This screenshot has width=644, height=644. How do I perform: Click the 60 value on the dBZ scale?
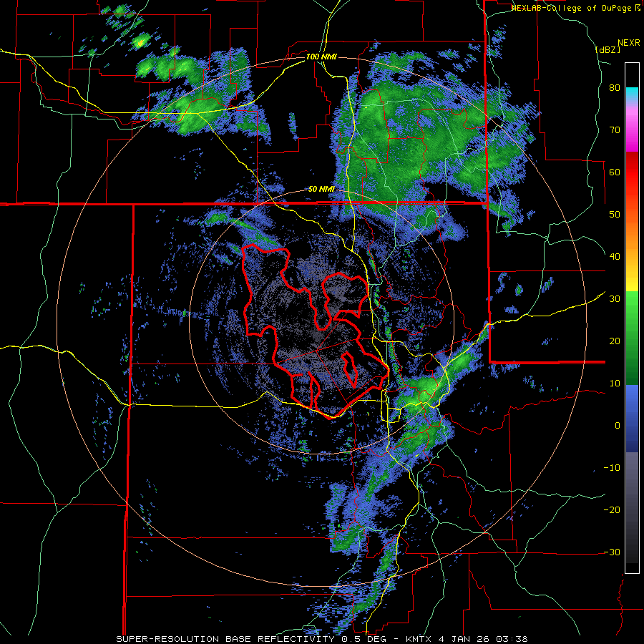tap(615, 172)
